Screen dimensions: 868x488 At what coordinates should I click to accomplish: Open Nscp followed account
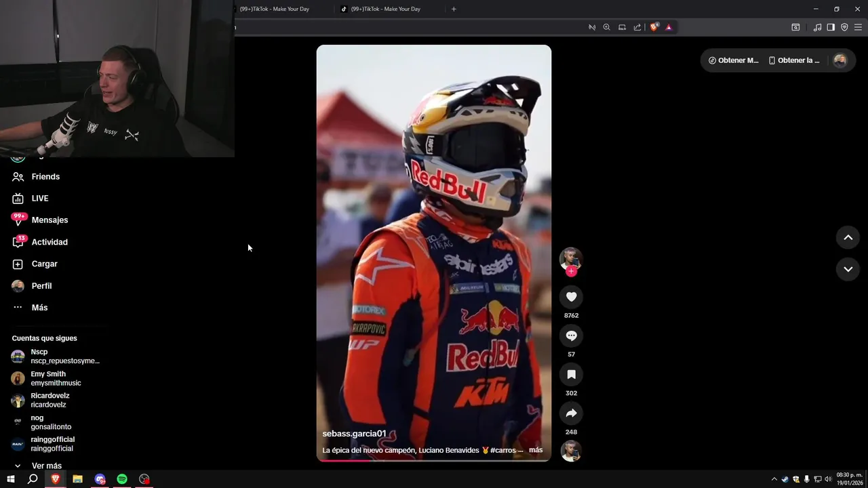tap(56, 357)
